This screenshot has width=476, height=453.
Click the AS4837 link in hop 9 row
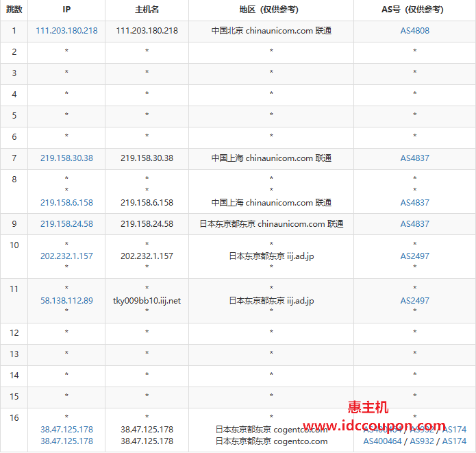tap(414, 224)
